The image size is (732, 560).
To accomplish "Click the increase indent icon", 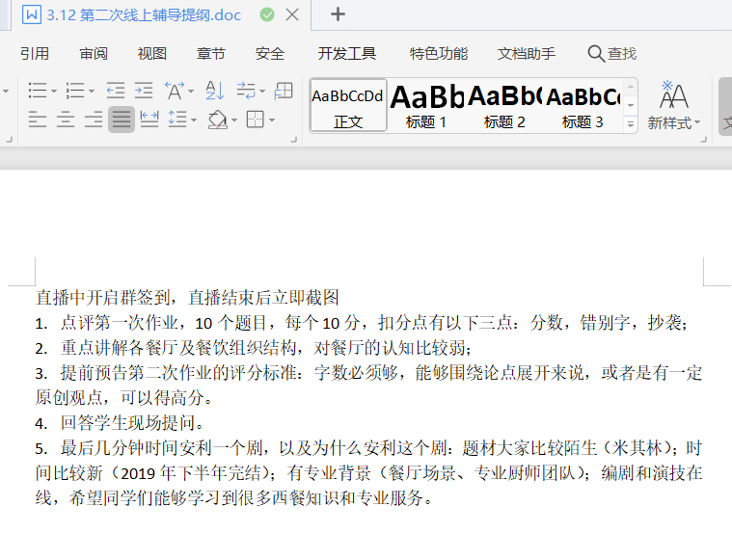I will coord(144,91).
